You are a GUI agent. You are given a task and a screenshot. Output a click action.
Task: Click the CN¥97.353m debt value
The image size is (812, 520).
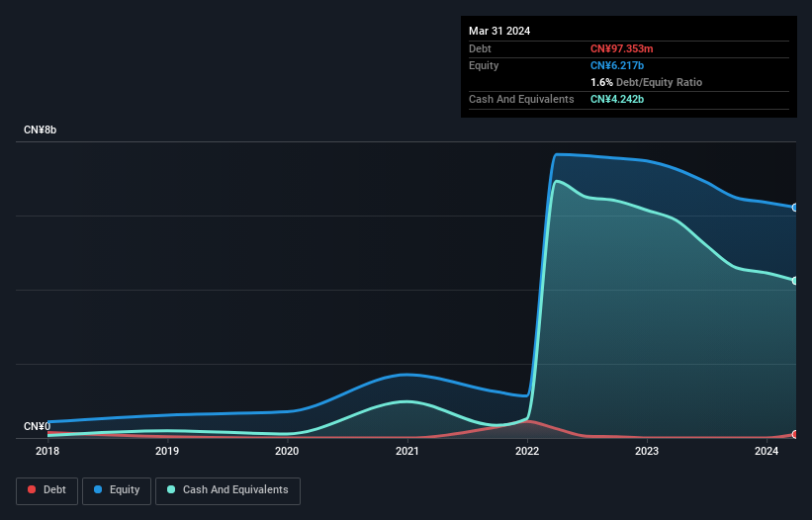[621, 48]
